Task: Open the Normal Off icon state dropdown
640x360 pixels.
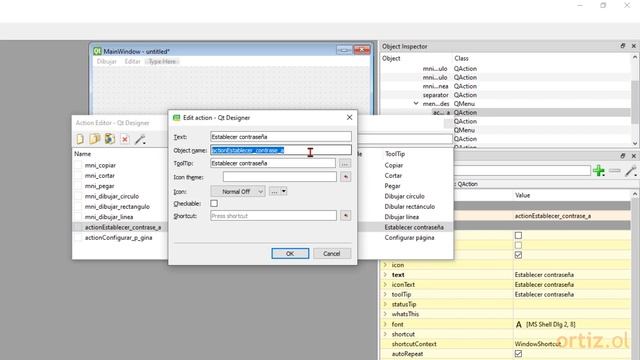Action: pos(238,191)
